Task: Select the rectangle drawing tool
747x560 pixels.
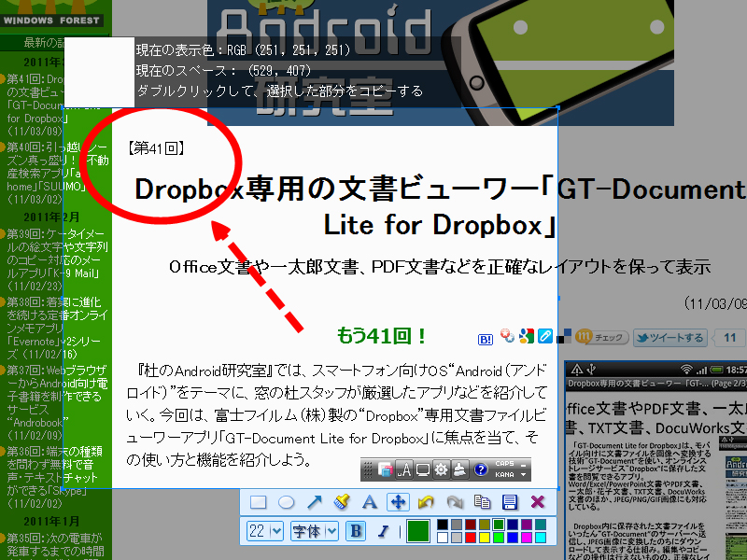Action: point(258,501)
